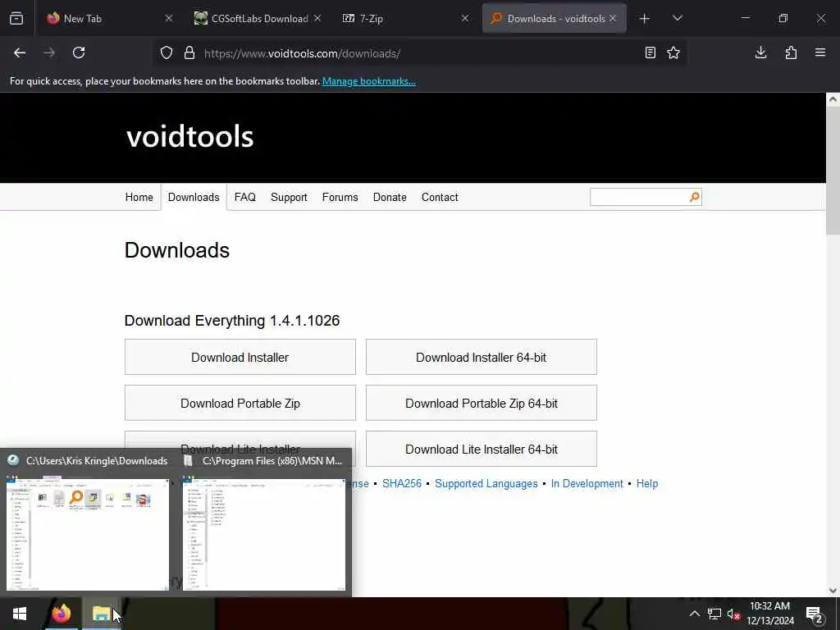Click the site security padlock icon
The height and width of the screenshot is (630, 840).
(189, 53)
